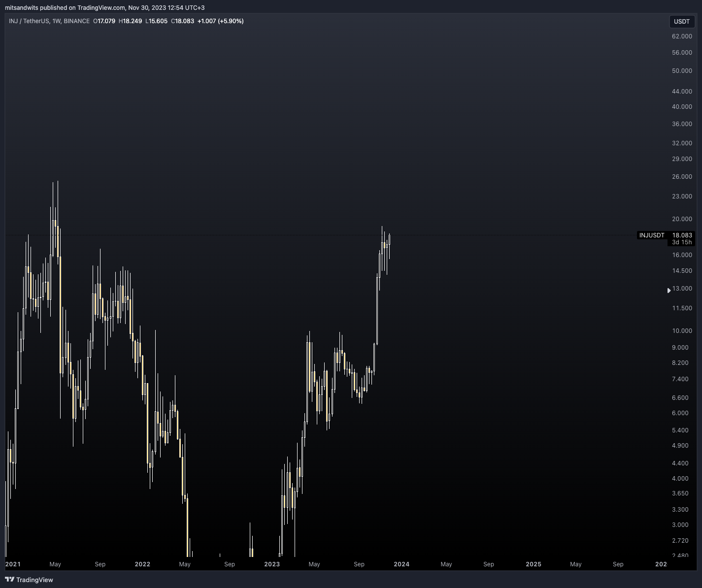Click the change value +1.007 (+5.90%)
This screenshot has width=702, height=588.
[x=221, y=21]
